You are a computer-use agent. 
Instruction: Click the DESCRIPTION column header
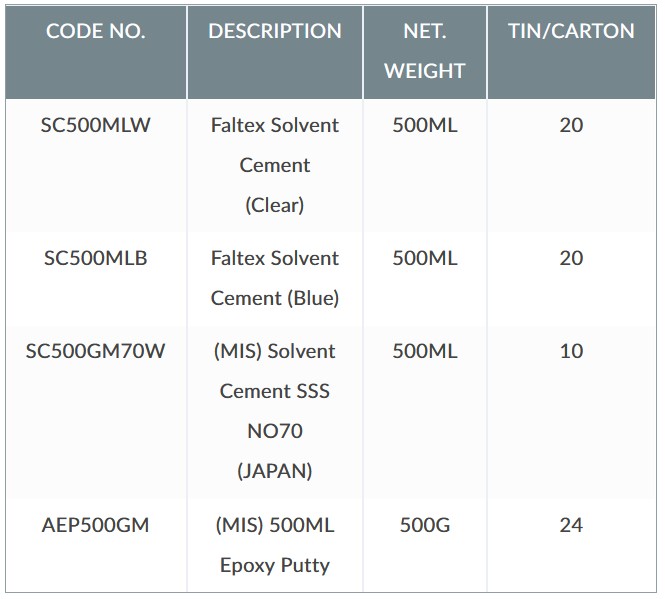tap(275, 31)
